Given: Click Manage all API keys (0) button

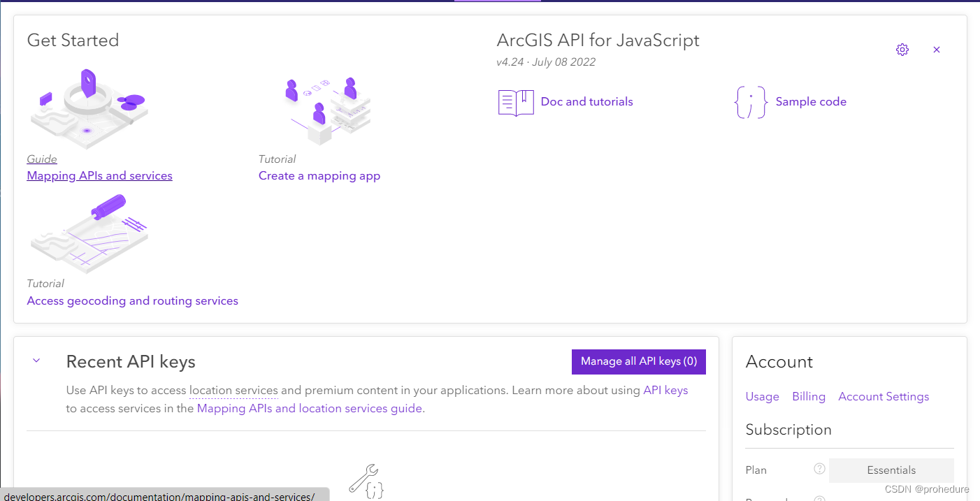Looking at the screenshot, I should click(639, 361).
